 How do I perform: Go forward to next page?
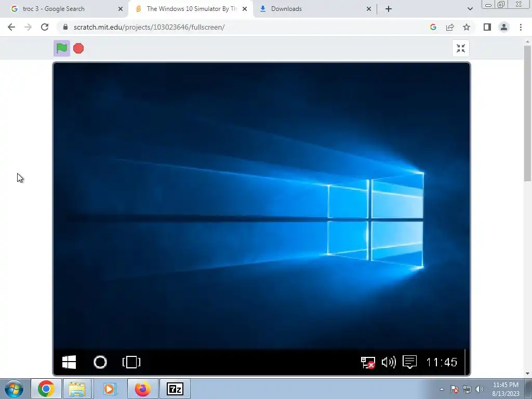pyautogui.click(x=28, y=27)
